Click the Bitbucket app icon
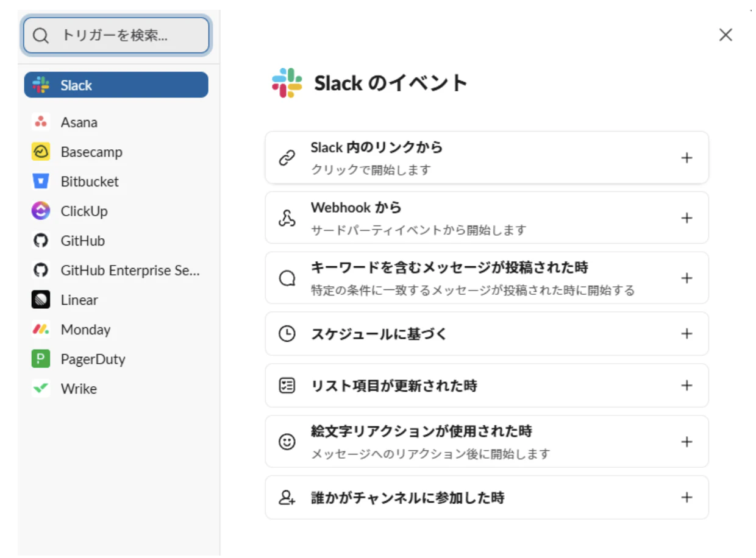The height and width of the screenshot is (558, 756). pos(41,182)
